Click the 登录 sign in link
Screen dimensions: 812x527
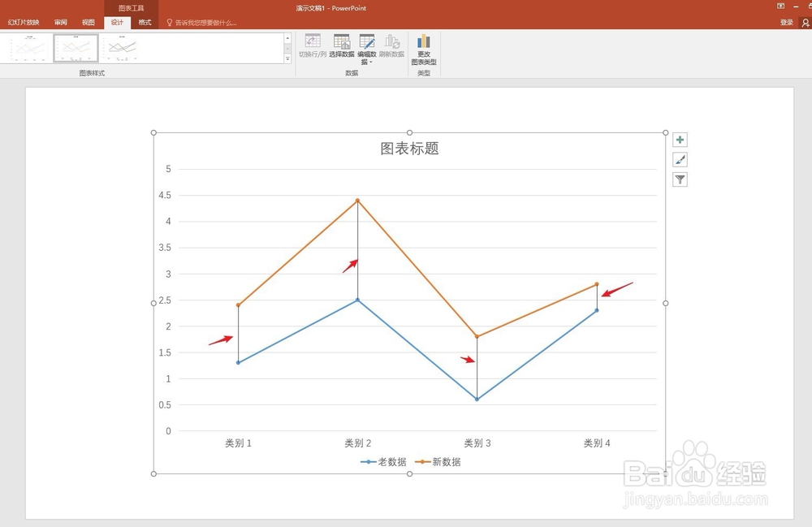785,22
